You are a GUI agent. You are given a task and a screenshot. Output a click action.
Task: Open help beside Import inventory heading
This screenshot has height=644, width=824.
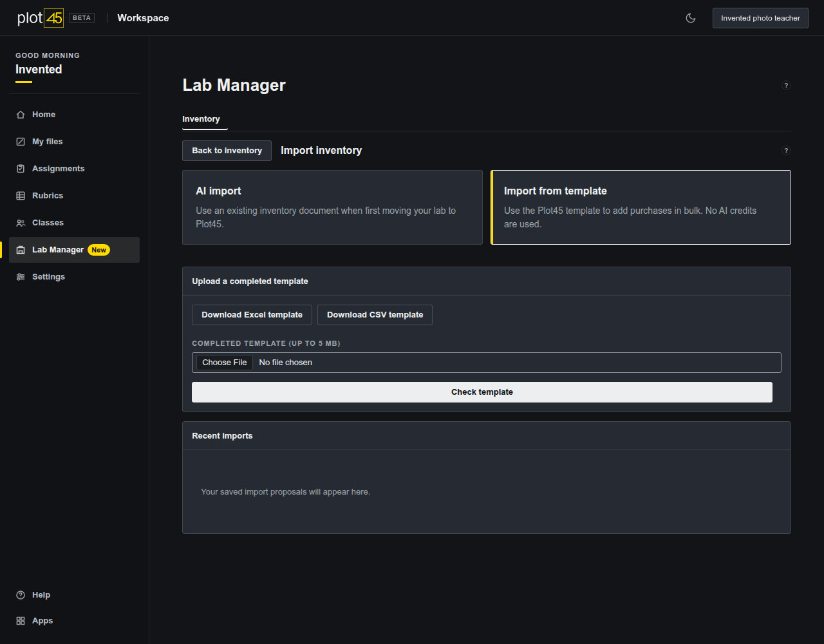point(786,151)
